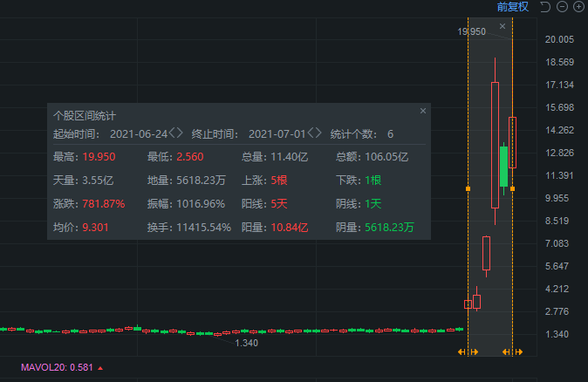
Task: Move left range boundary left with arrow
Action: (462, 351)
